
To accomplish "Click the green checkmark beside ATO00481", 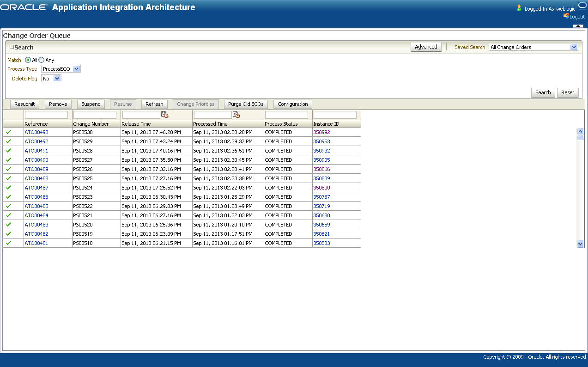I will click(8, 243).
